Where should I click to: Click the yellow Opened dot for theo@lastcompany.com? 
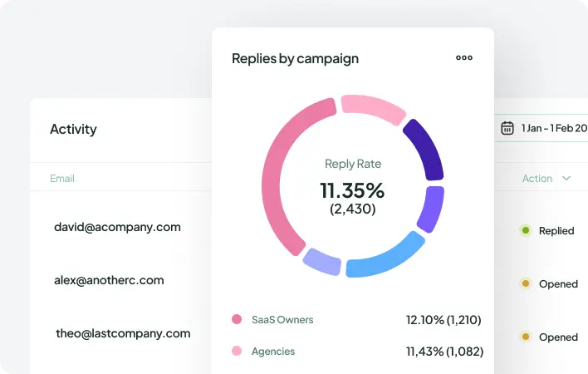(x=525, y=337)
